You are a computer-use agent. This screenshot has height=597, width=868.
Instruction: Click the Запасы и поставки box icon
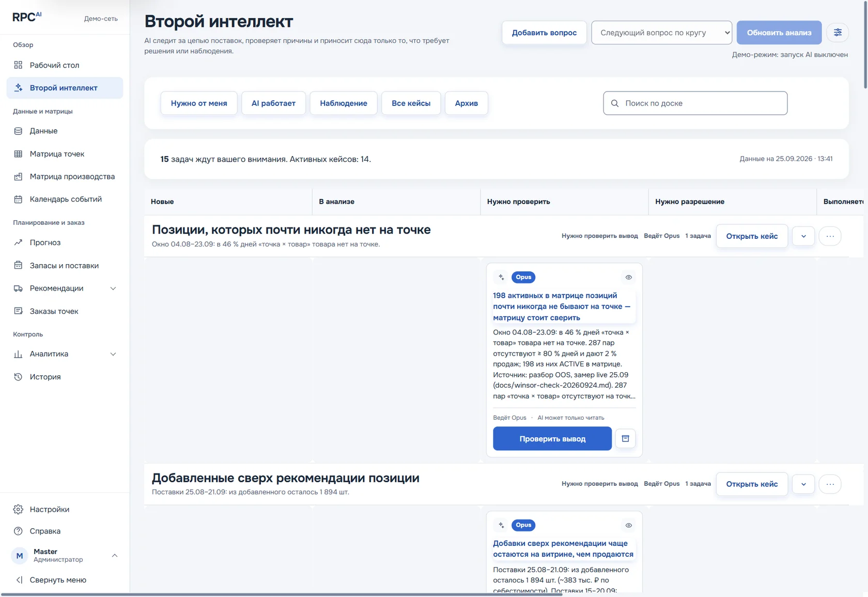[x=18, y=266]
